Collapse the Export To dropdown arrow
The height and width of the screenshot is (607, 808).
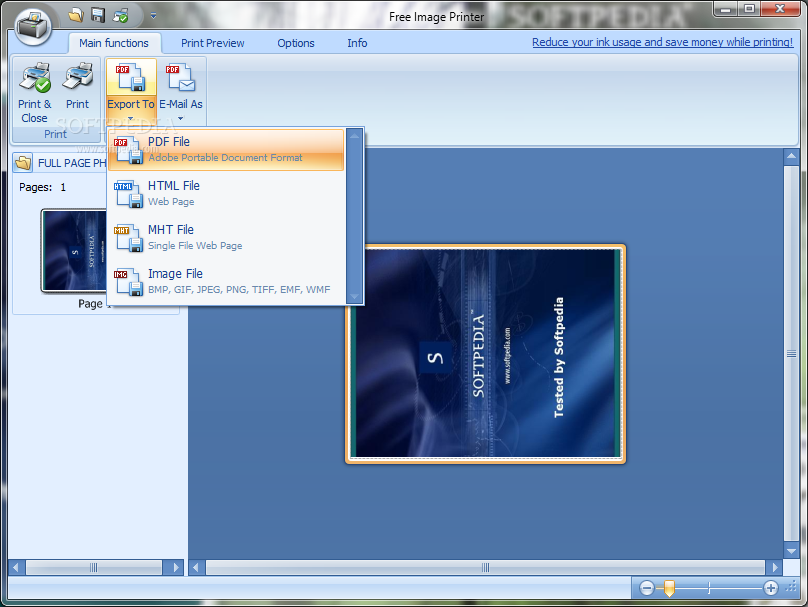[x=131, y=119]
